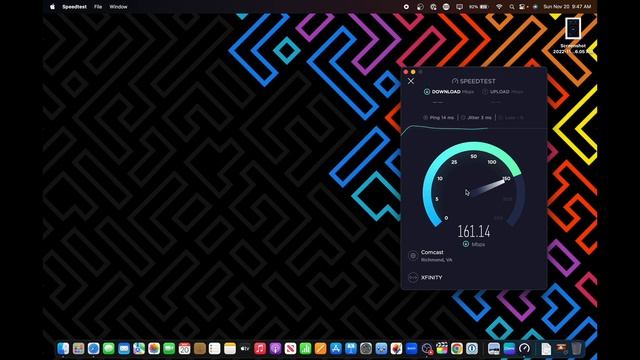Launch Google Chrome from the Dock

457,349
